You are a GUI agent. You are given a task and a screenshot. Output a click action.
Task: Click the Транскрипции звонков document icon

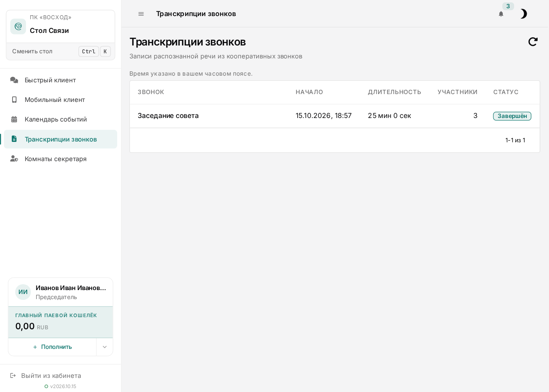[x=14, y=139]
